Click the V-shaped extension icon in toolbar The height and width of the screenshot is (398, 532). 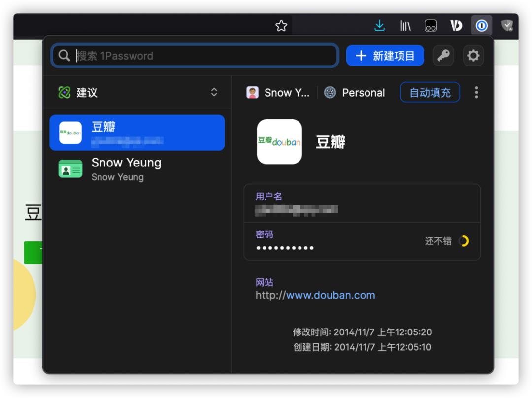(x=456, y=26)
